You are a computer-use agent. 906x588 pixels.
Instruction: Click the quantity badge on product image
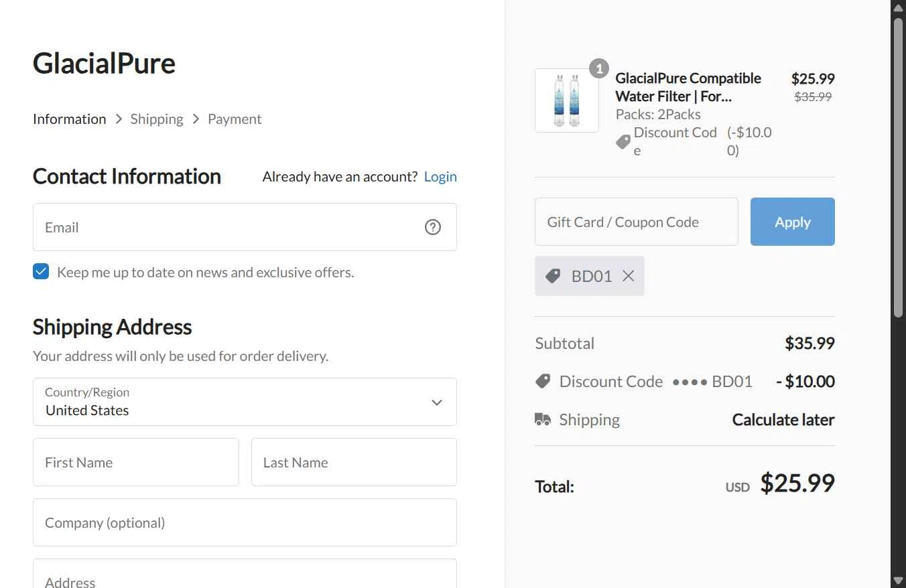[x=598, y=68]
